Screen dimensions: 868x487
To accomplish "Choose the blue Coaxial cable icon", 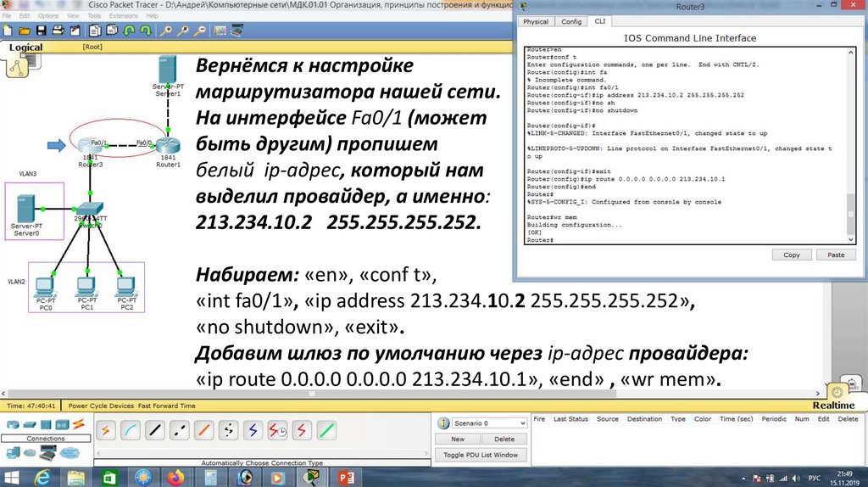I will 253,430.
